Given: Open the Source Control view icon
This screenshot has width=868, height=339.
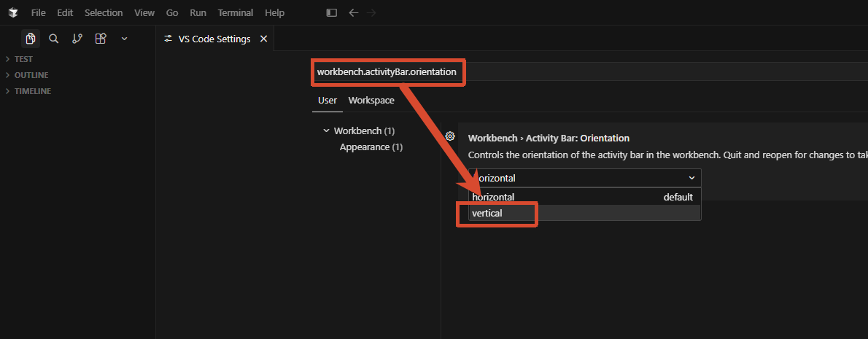Looking at the screenshot, I should (77, 39).
